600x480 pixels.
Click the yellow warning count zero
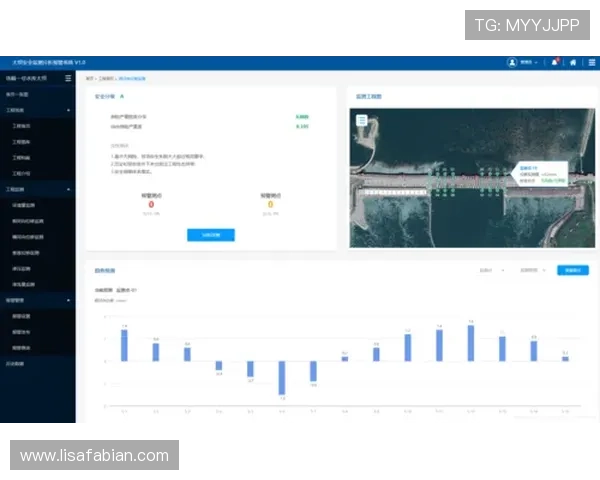[x=270, y=204]
